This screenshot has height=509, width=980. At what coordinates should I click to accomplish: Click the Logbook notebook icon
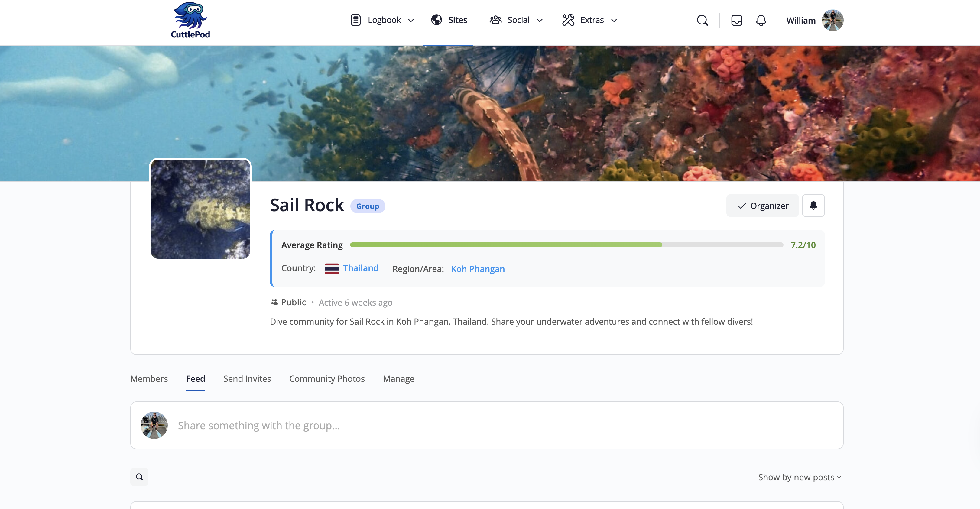click(x=355, y=20)
